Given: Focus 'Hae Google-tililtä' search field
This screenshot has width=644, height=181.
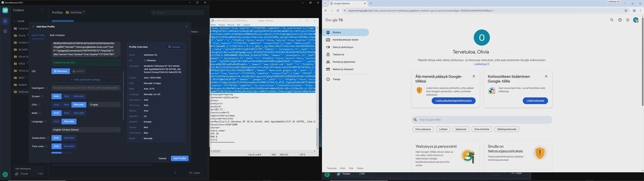Looking at the screenshot, I should pos(482,120).
